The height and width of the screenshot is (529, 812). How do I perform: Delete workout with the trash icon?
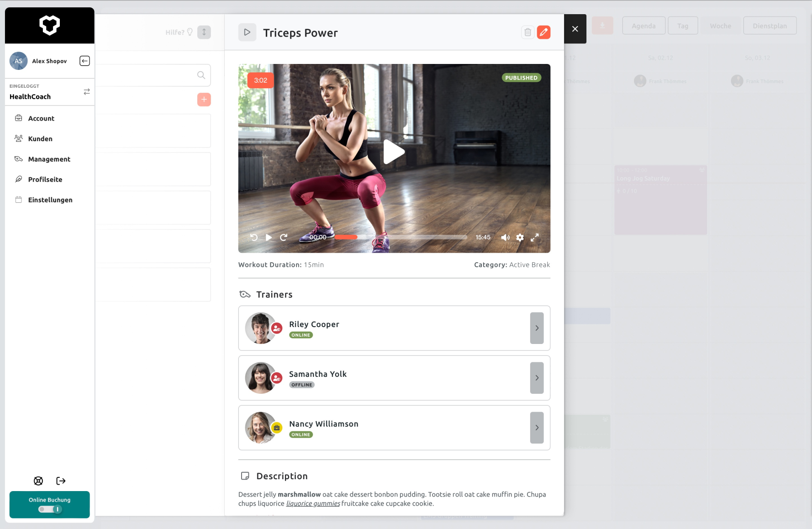(527, 32)
